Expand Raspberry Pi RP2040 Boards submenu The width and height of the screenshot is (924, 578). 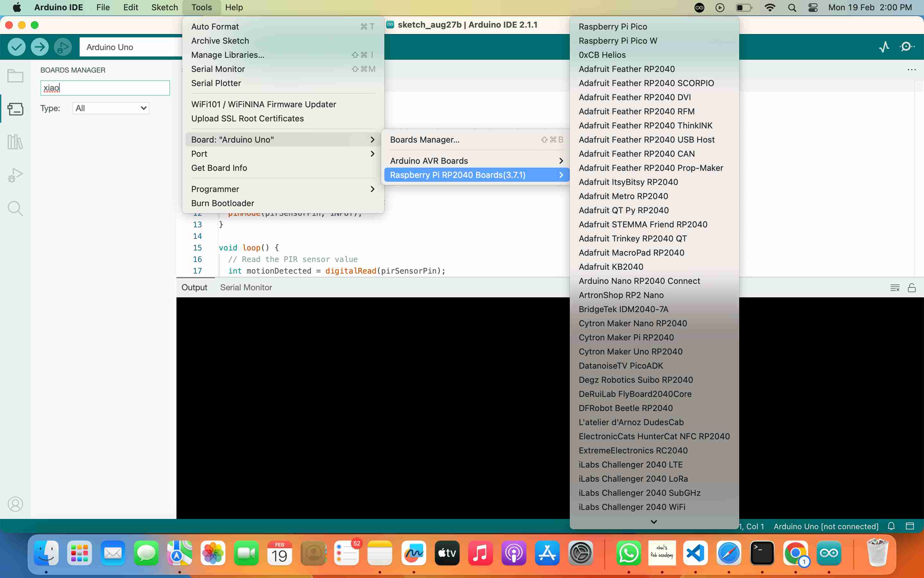pos(476,175)
